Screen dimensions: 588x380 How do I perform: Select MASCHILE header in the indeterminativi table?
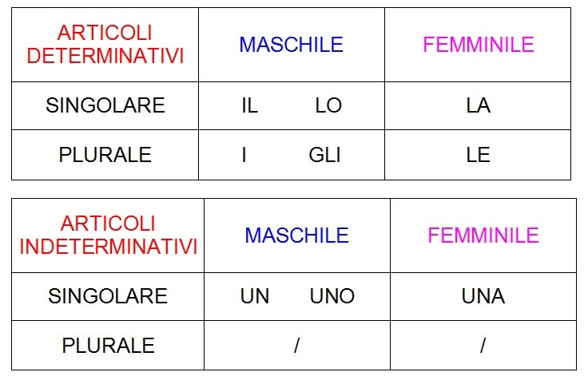click(x=296, y=236)
